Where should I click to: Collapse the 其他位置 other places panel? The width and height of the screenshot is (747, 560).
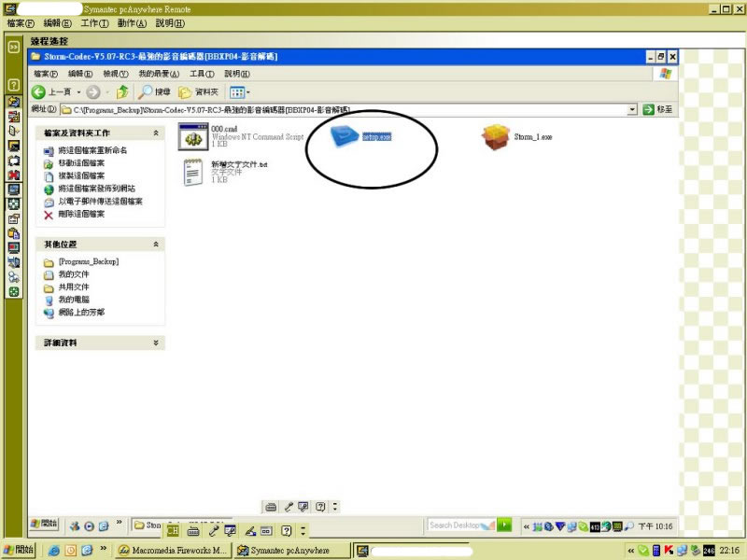pos(156,245)
